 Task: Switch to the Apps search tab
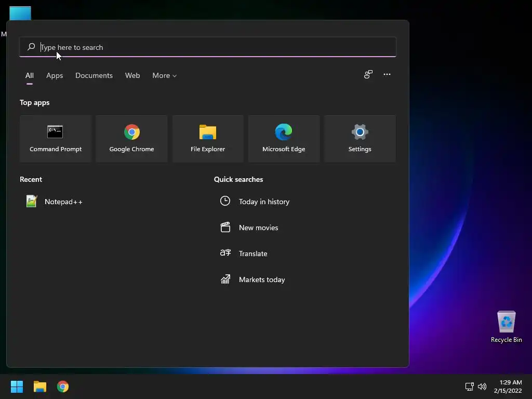55,75
